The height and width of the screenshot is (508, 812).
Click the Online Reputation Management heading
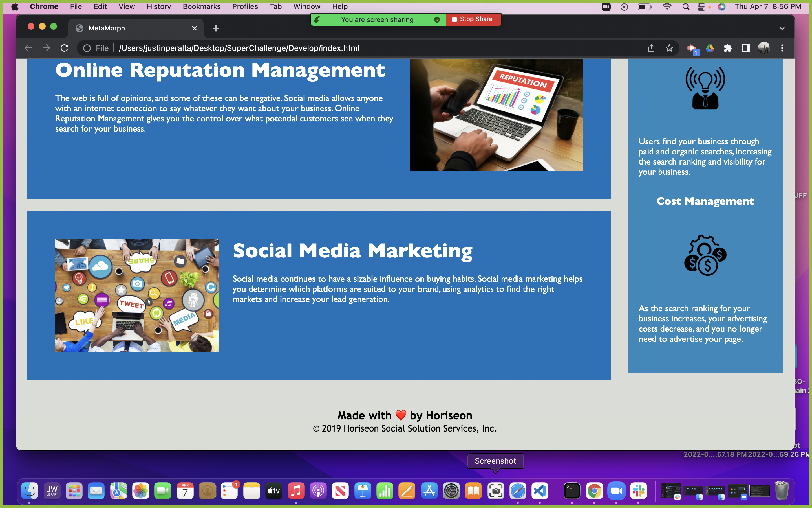click(220, 70)
